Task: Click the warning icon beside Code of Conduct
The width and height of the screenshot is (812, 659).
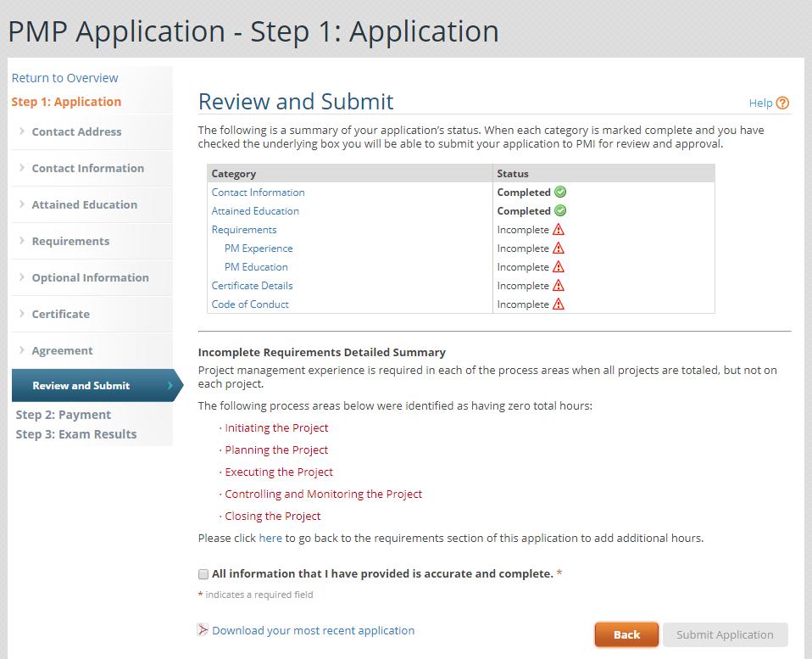Action: click(x=558, y=304)
